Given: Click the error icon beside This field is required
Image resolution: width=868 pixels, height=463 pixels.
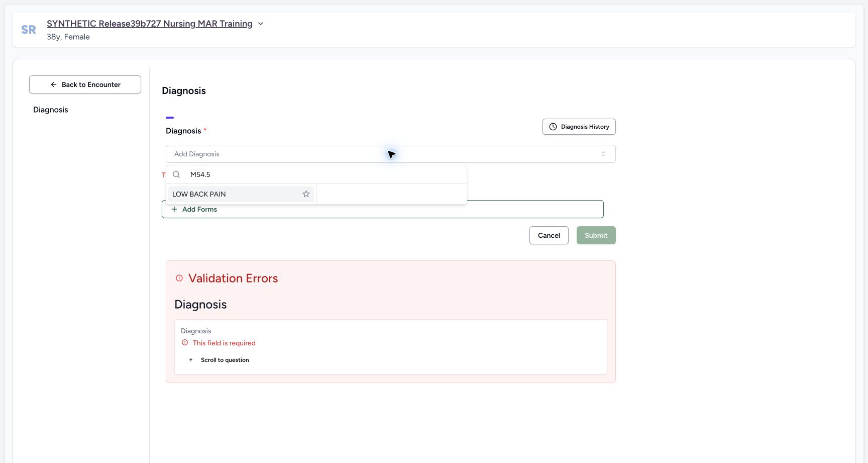Looking at the screenshot, I should 185,343.
